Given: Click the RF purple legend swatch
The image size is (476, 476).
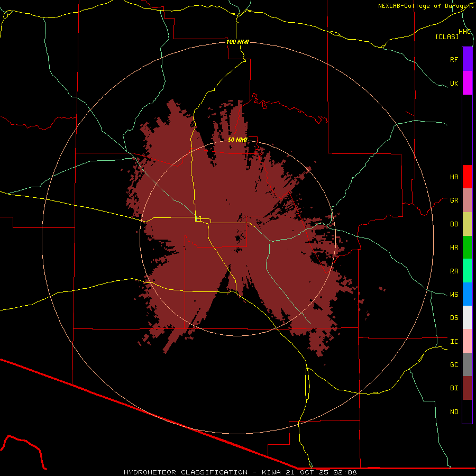Looking at the screenshot, I should click(x=467, y=59).
